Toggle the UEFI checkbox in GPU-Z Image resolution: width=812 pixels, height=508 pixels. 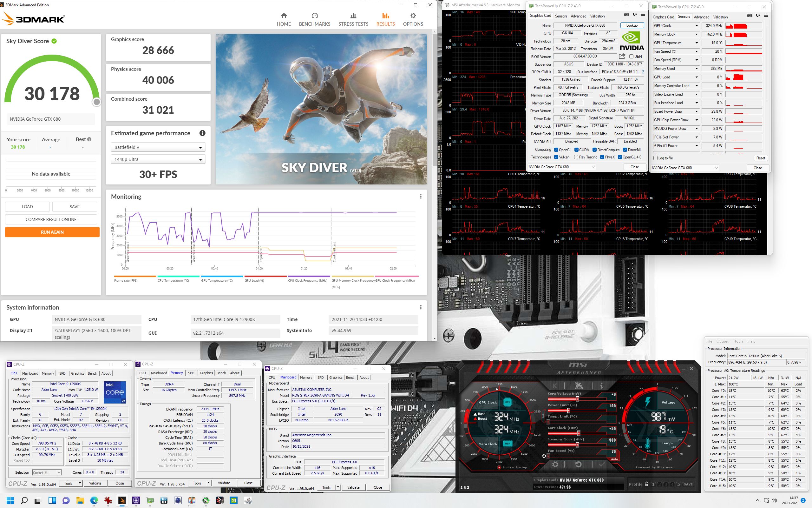click(x=631, y=57)
